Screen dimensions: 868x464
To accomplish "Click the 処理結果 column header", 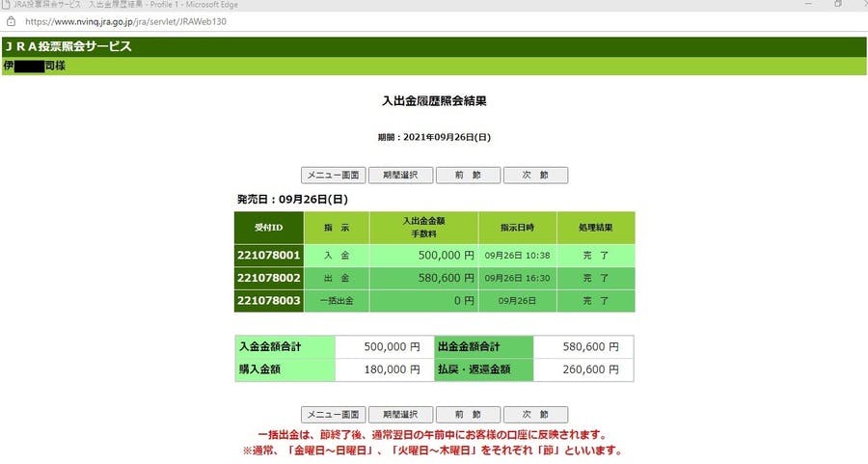I will 595,228.
